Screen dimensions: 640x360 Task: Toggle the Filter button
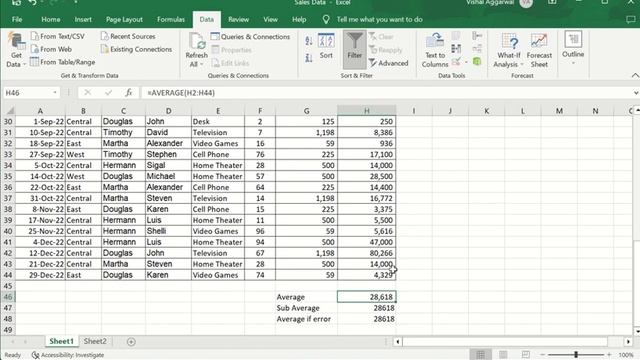(355, 49)
